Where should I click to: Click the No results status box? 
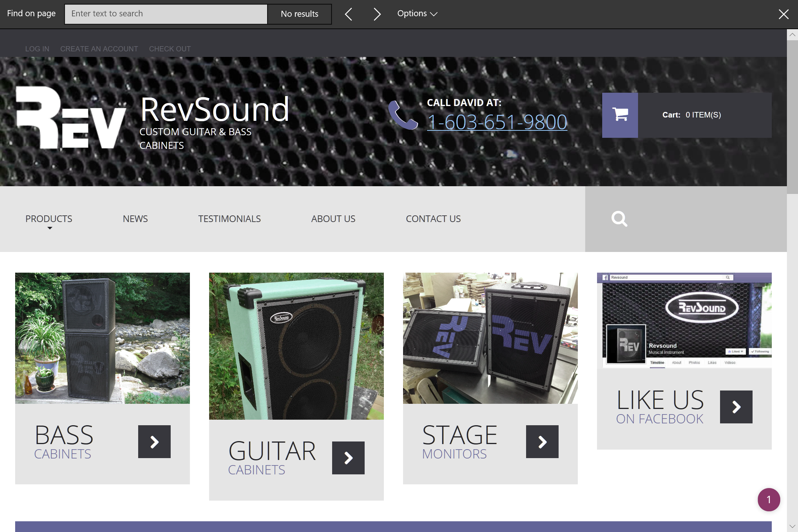pyautogui.click(x=300, y=14)
